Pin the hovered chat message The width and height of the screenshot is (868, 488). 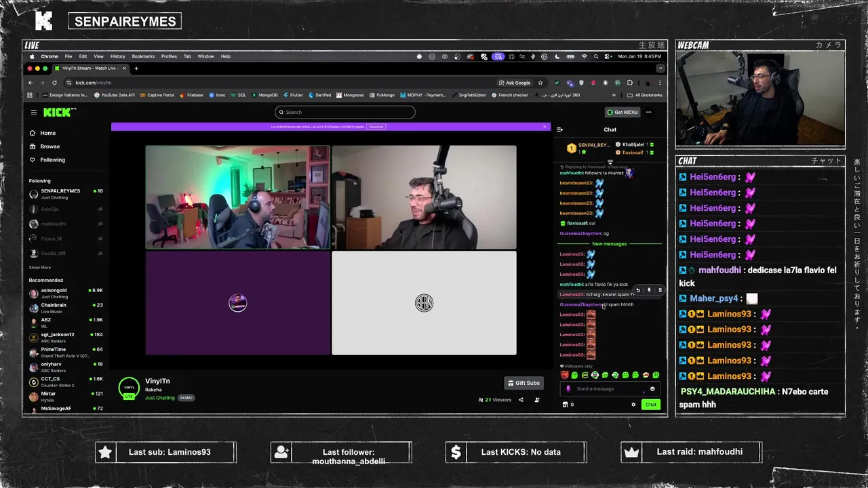point(649,290)
